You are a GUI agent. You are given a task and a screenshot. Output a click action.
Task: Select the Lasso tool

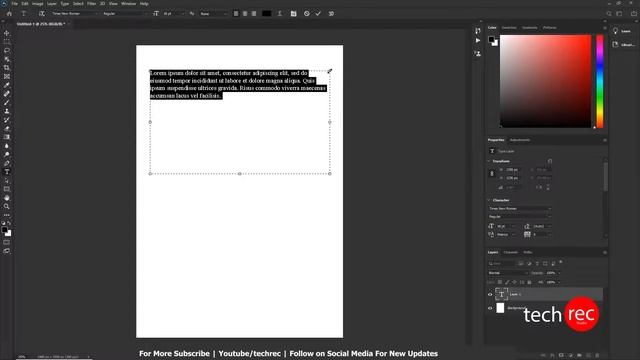click(7, 51)
